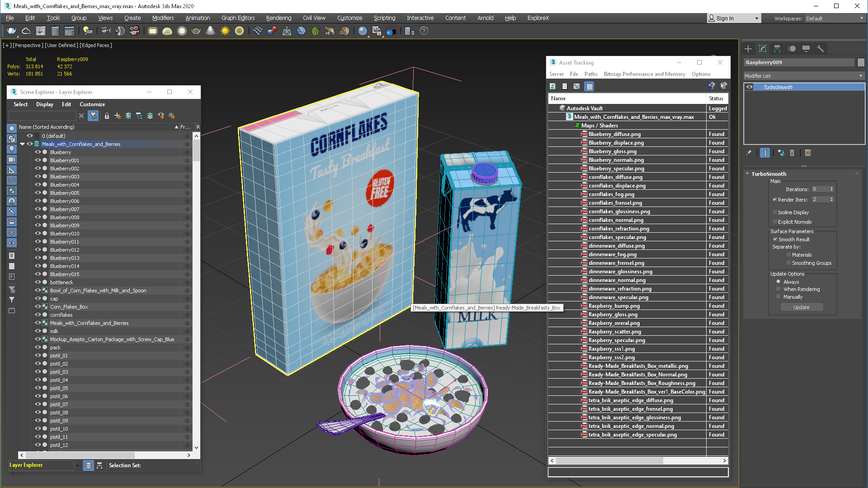Screen dimensions: 868x488
Task: Click Refresh icon in Asset Tracking toolbar
Action: coord(552,86)
